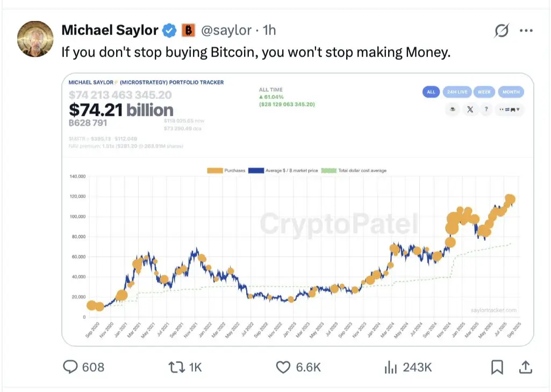Select the ALL time range tab
Screen dimensions: 551x392
pos(431,92)
